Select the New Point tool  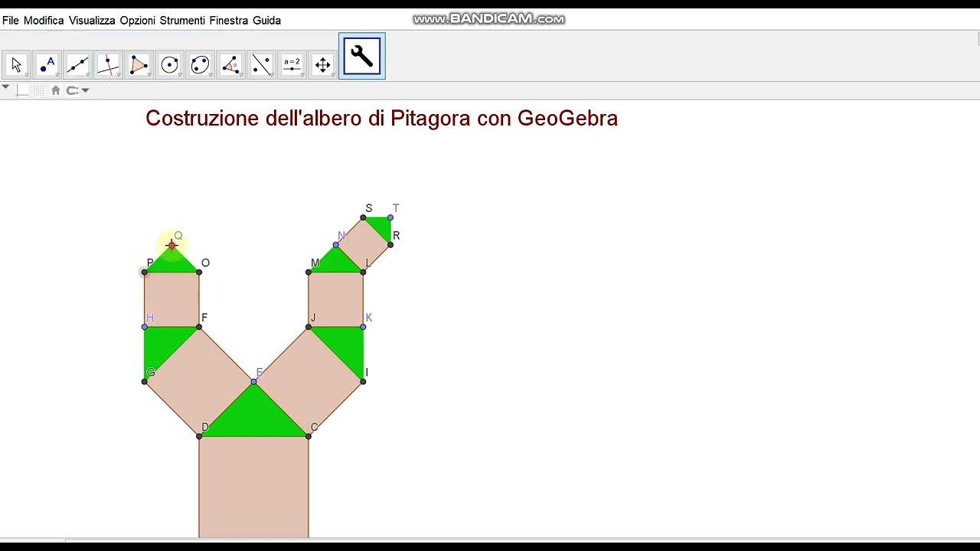point(47,65)
